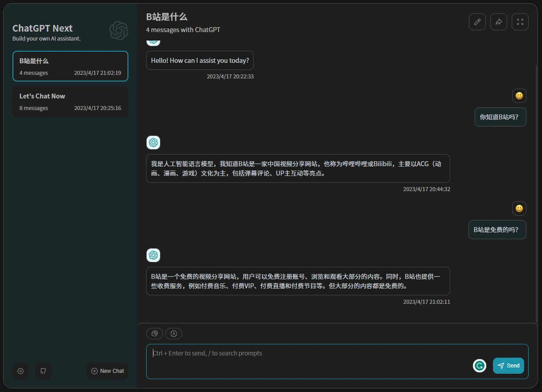The image size is (542, 392).
Task: Click the timestamp 2023/4/17 20:22:33
Action: click(230, 77)
